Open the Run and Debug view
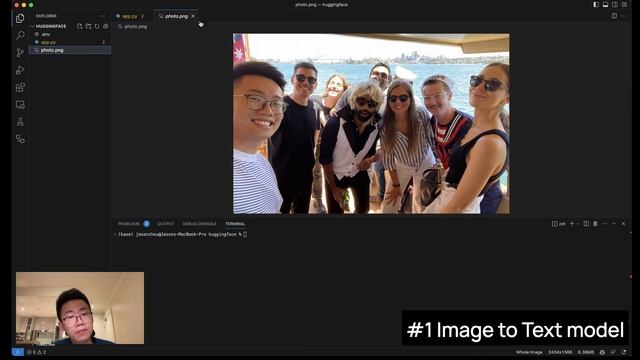 click(20, 70)
